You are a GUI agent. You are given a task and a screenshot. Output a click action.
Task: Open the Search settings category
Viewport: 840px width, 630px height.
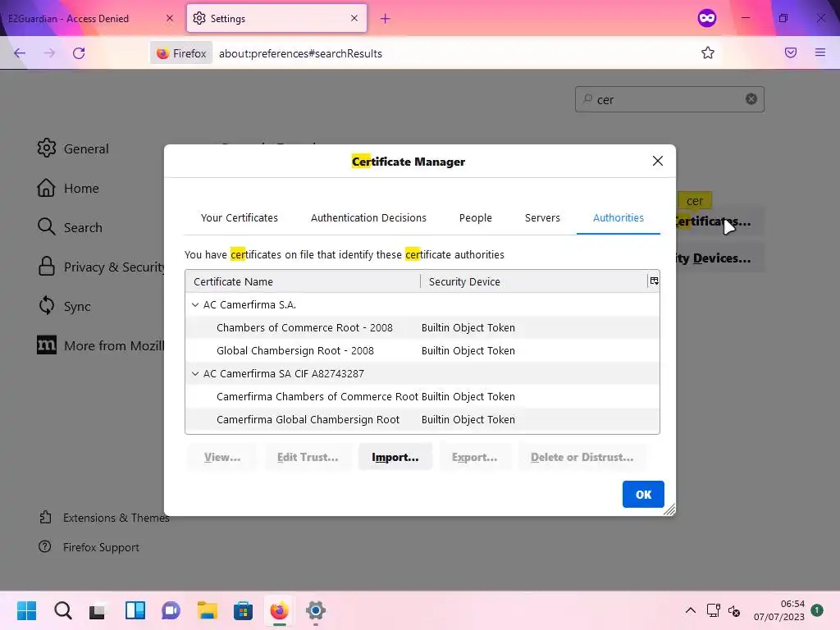coord(70,227)
